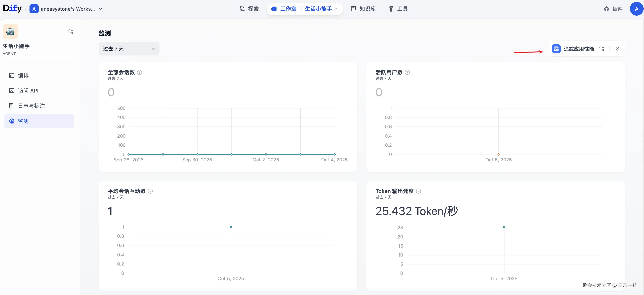Image resolution: width=644 pixels, height=295 pixels.
Task: Click the help icon next to 全部会话数
Action: (x=139, y=72)
